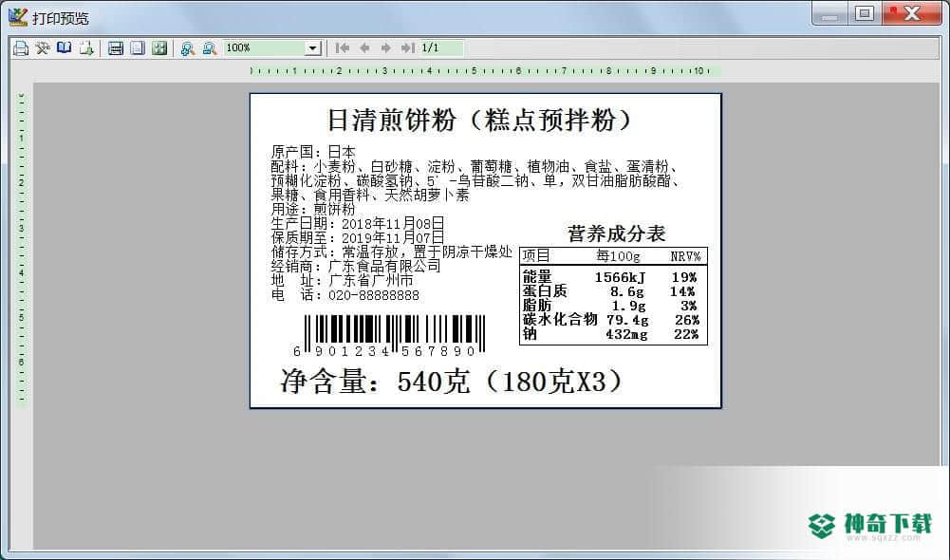Viewport: 950px width, 560px height.
Task: Click the export page icon with green arrow
Action: (86, 48)
